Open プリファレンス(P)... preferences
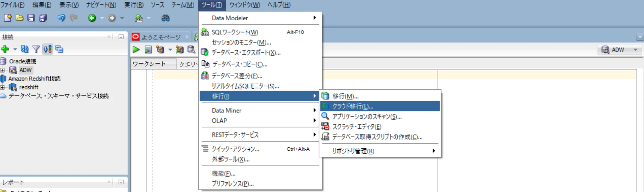 (x=260, y=184)
